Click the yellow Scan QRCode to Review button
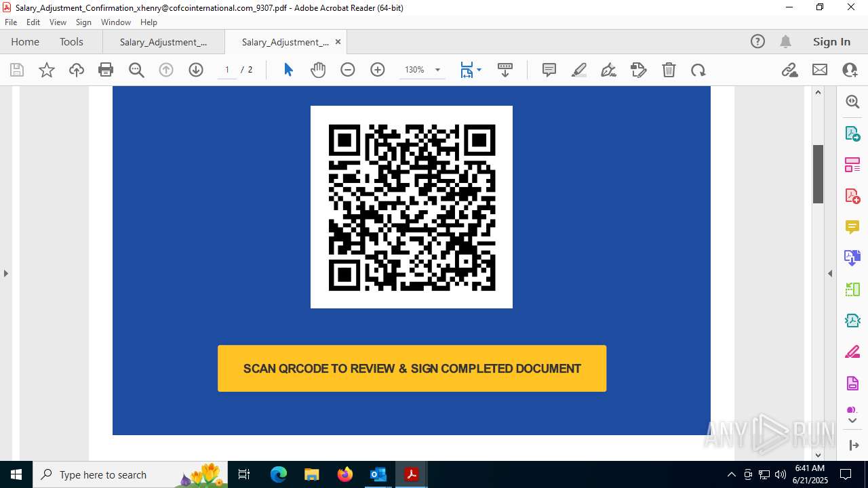Screen dimensions: 868x488 coord(412,368)
